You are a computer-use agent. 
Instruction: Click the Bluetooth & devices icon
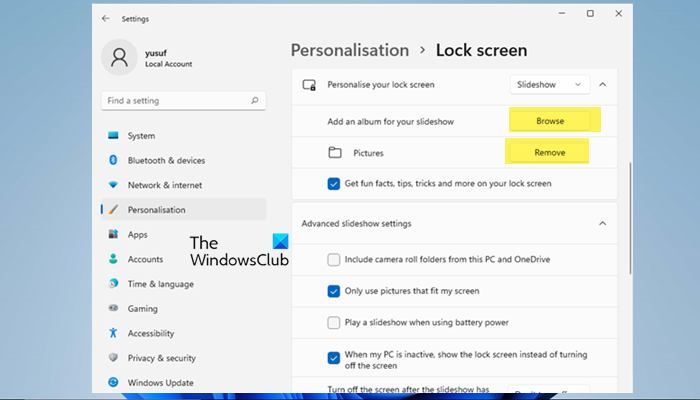click(x=113, y=160)
